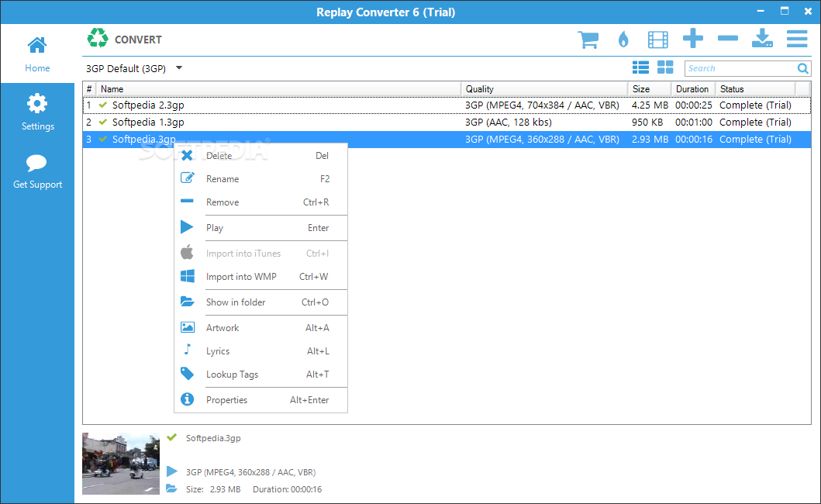The image size is (821, 504).
Task: Click the green check next to Softpedia 2.3gp
Action: pos(103,105)
